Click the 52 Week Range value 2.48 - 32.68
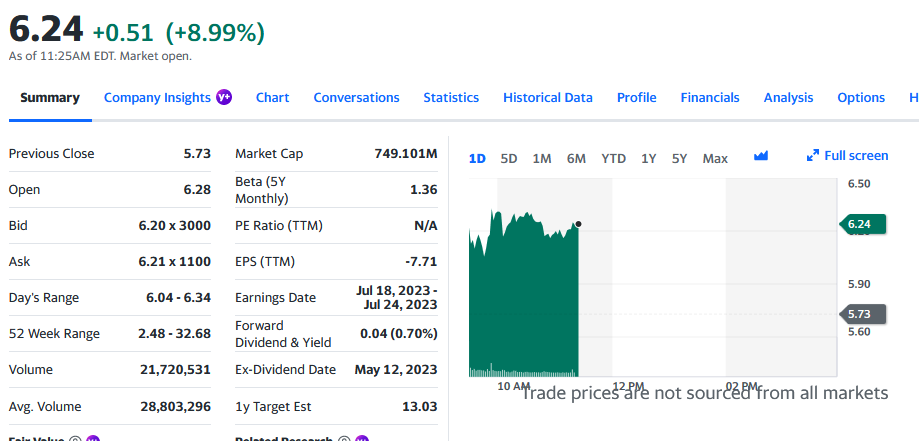The width and height of the screenshot is (919, 441). pyautogui.click(x=175, y=334)
